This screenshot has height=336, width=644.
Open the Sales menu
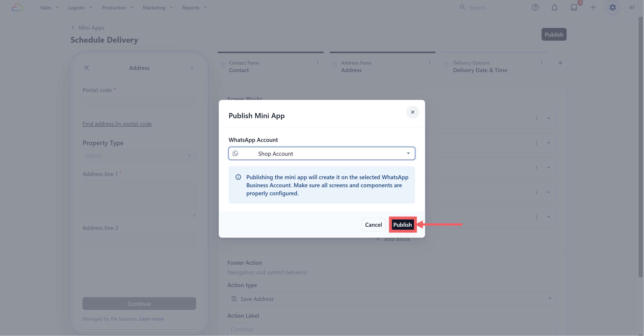pos(49,8)
